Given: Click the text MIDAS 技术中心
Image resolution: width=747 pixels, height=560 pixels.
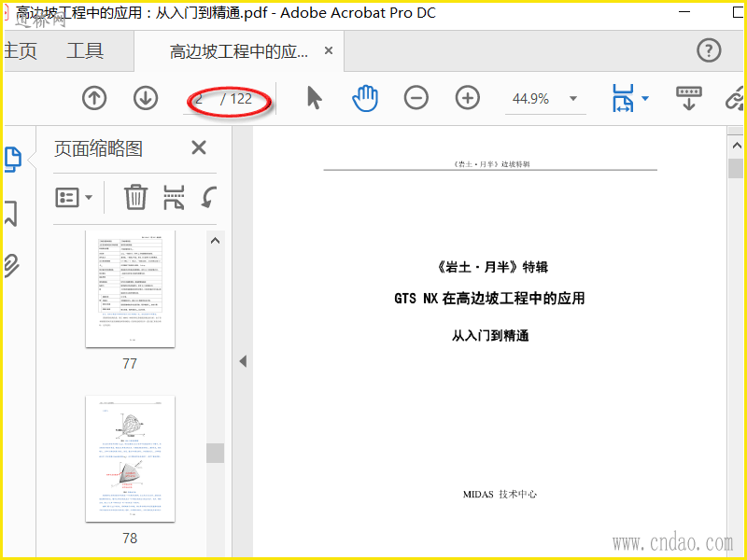Looking at the screenshot, I should click(x=500, y=495).
